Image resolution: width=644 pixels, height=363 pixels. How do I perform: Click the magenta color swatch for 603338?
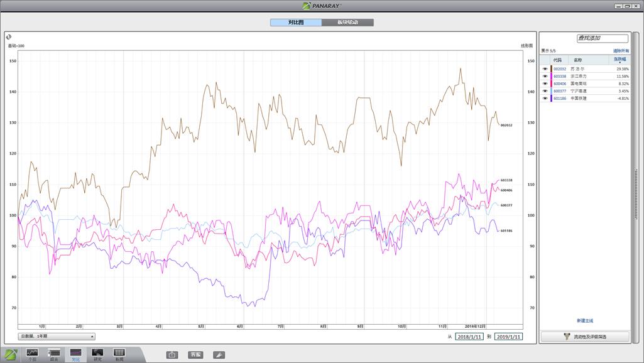551,77
